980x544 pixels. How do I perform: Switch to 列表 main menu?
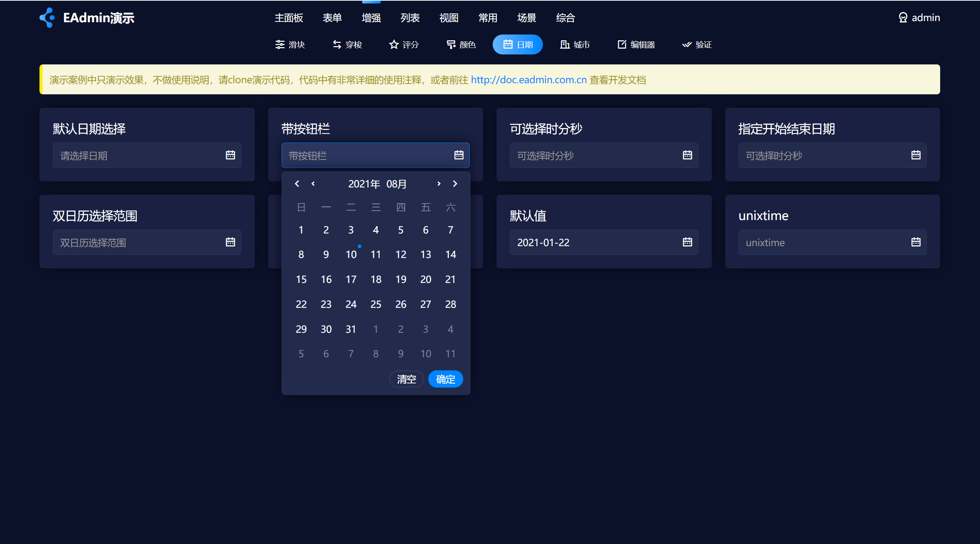410,18
